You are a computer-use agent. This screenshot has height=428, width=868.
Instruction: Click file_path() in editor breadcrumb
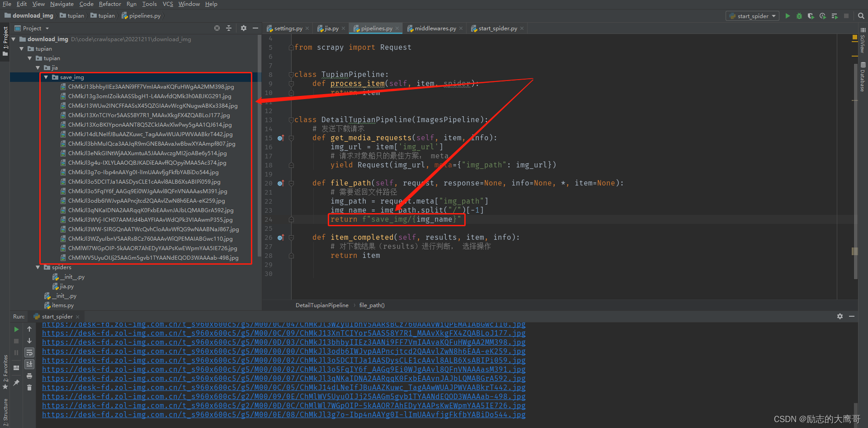(372, 305)
